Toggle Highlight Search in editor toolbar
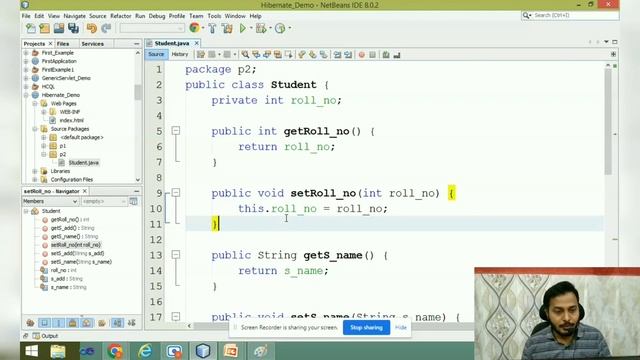The width and height of the screenshot is (640, 360). point(278,55)
